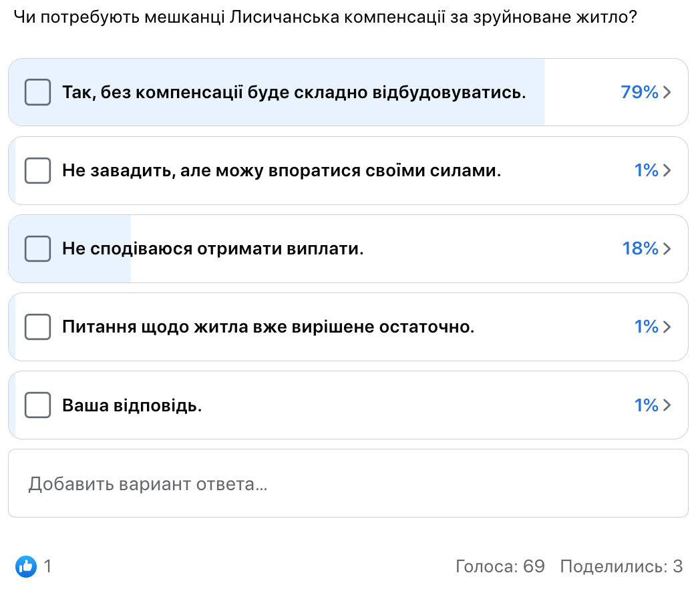Expand voters chevron beside 79%
This screenshot has height=589, width=700.
click(667, 92)
